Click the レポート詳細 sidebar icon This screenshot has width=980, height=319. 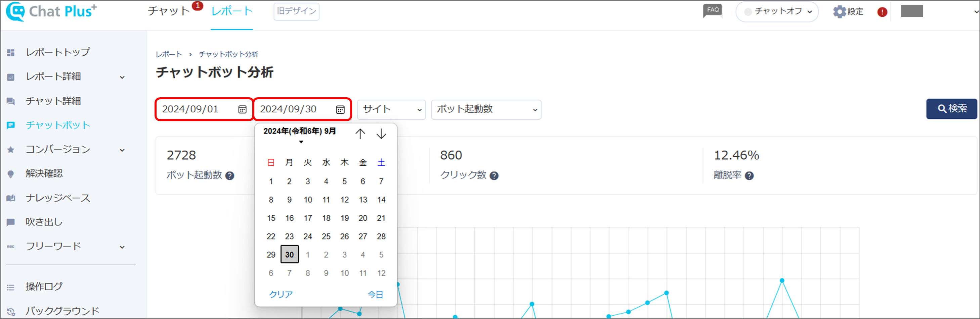coord(11,77)
